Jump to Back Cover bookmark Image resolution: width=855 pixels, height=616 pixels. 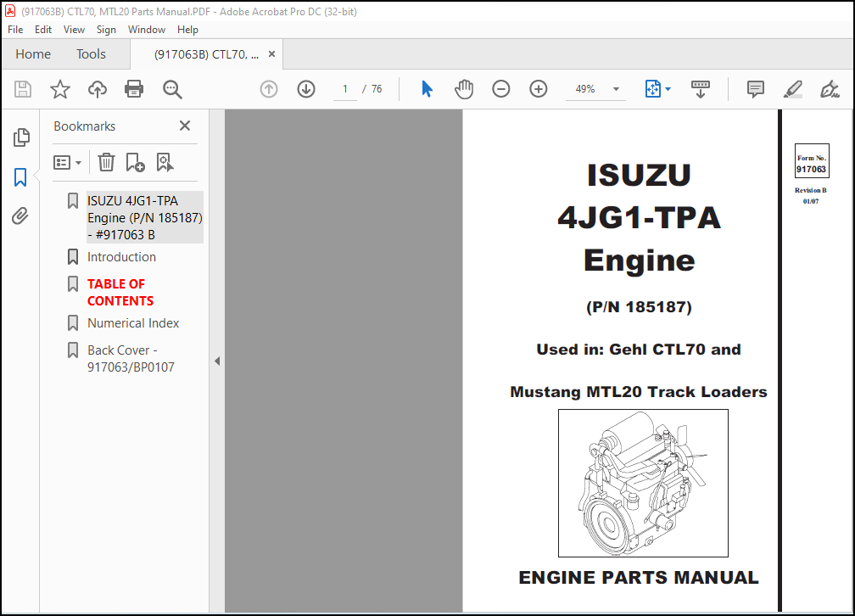pos(131,358)
